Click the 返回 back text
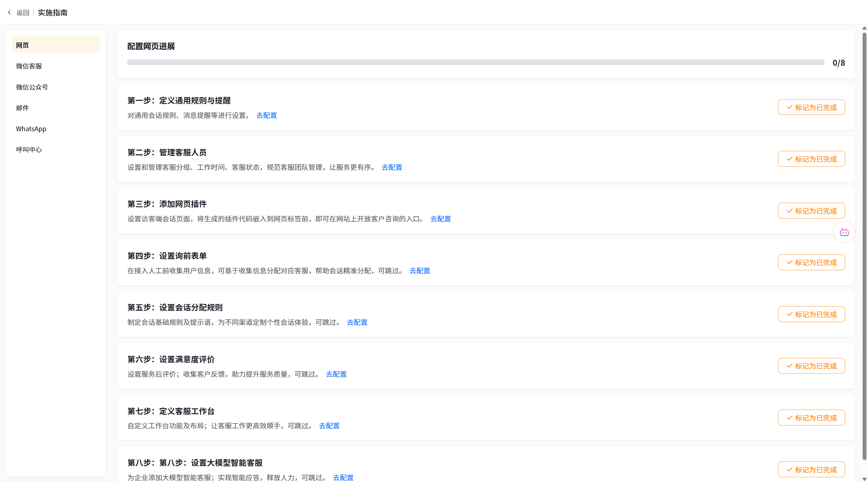 tap(23, 12)
